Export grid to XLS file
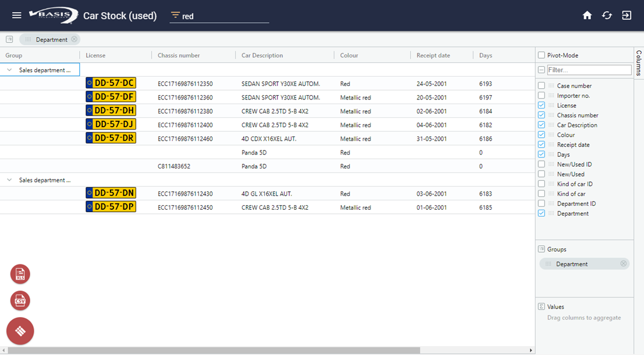Screen dimensions: 644x355 (x=20, y=274)
